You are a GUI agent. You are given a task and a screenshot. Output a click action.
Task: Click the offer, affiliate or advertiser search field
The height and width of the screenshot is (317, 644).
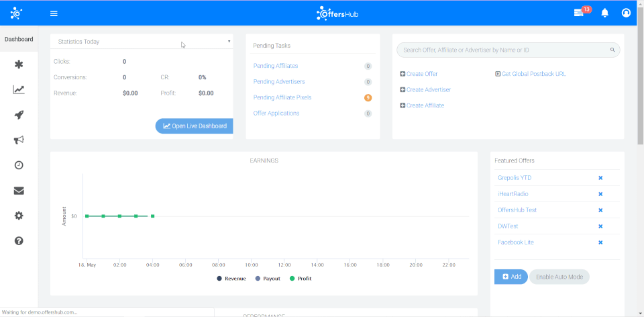508,50
